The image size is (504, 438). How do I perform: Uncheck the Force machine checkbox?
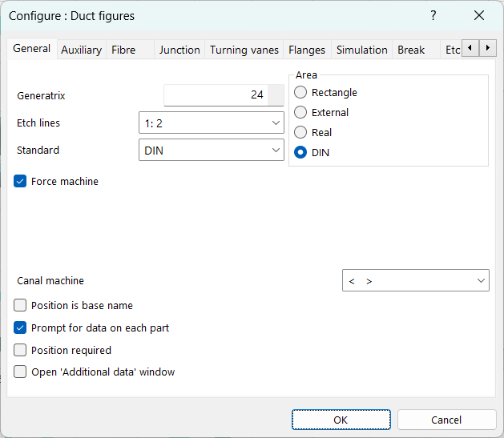tap(21, 182)
